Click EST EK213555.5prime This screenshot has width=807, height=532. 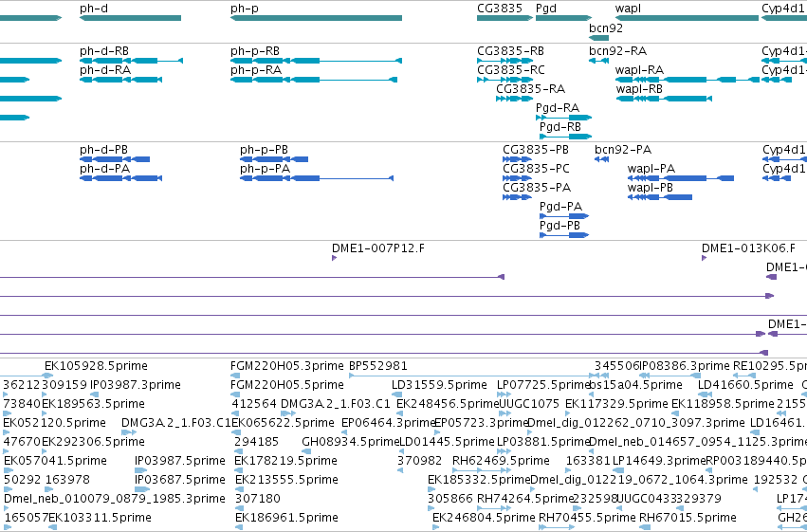coord(286,480)
